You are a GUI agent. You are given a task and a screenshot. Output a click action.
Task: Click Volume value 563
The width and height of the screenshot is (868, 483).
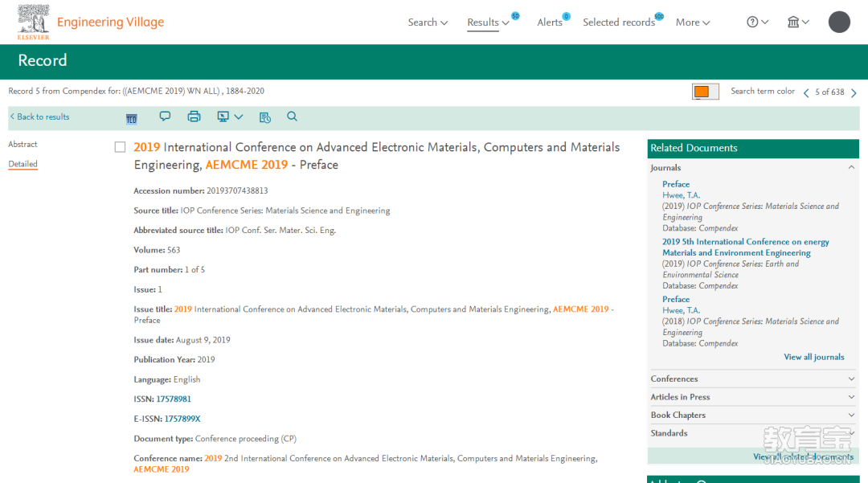[174, 250]
